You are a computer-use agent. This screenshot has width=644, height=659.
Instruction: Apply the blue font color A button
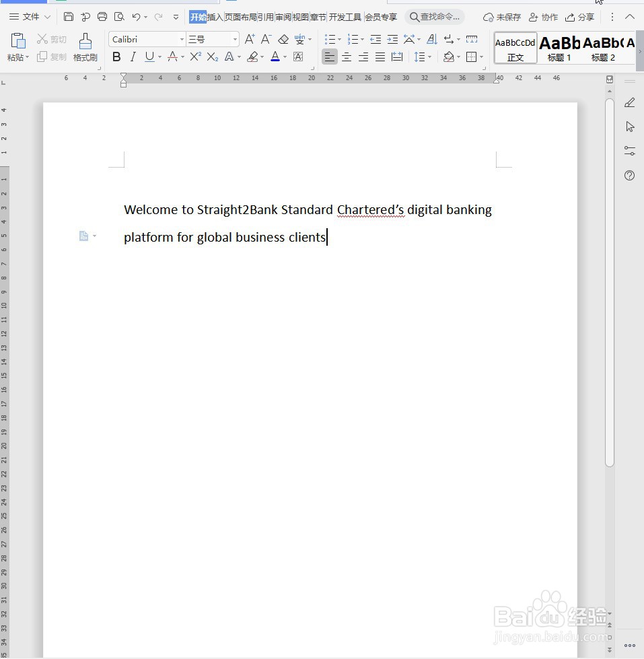pos(275,57)
